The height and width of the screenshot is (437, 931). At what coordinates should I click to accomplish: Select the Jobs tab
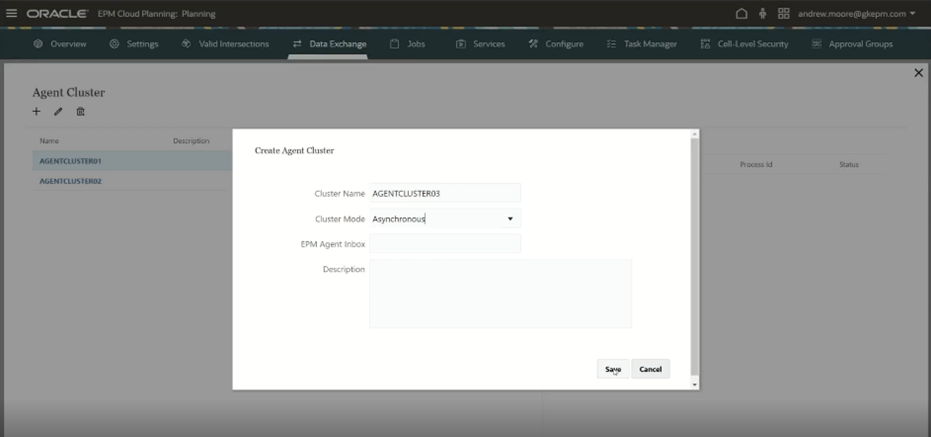point(407,44)
